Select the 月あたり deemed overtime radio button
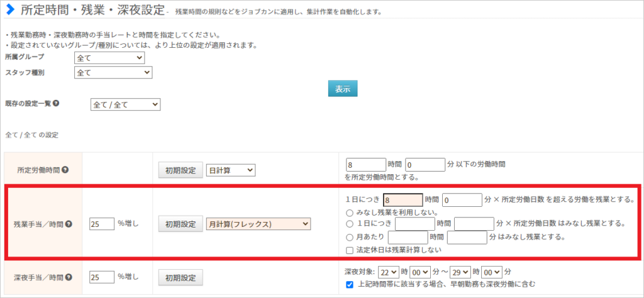This screenshot has height=298, width=644. tap(349, 237)
